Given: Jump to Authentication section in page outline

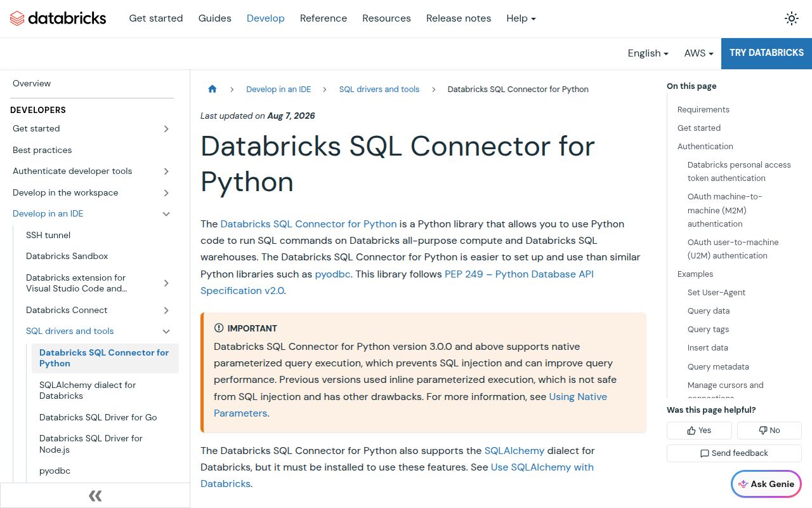Looking at the screenshot, I should point(705,146).
